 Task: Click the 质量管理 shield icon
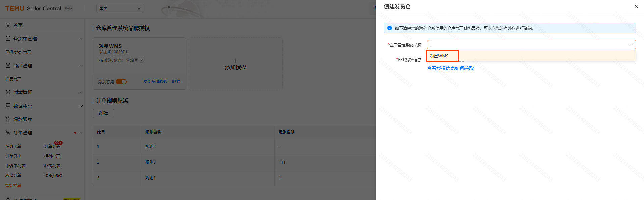(8, 92)
